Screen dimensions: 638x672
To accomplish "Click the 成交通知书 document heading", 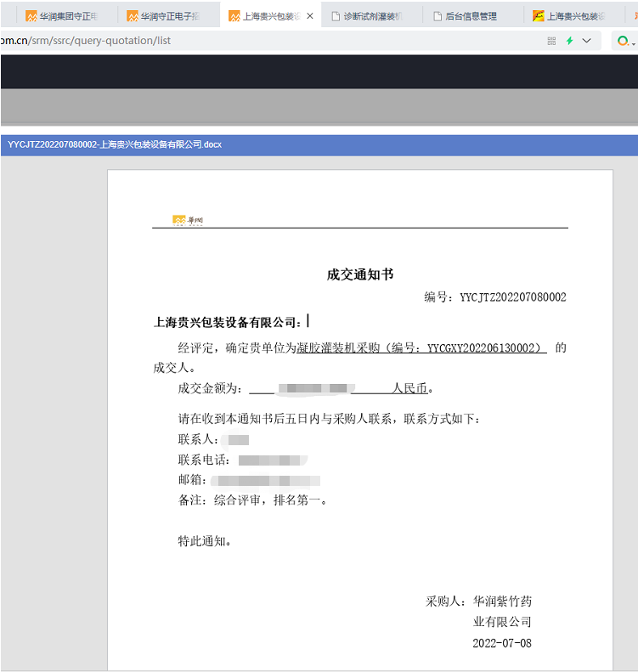I will (359, 274).
